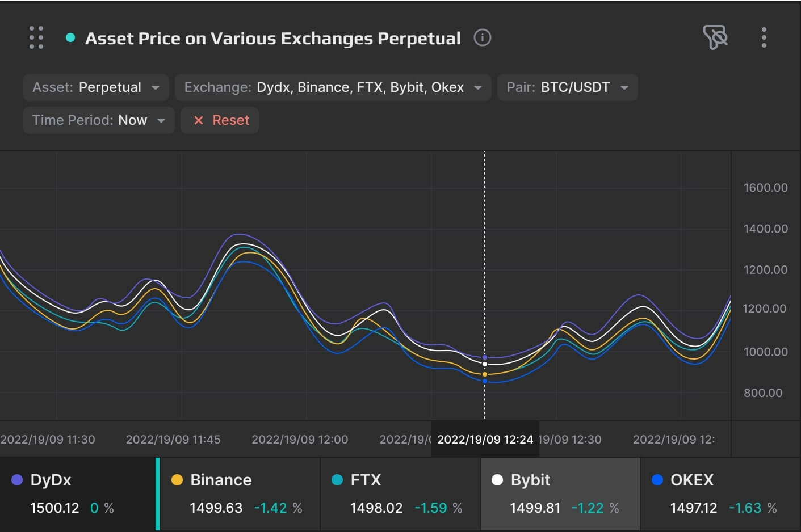Click the drag handle grid icon
Viewport: 801px width, 532px height.
click(x=36, y=37)
